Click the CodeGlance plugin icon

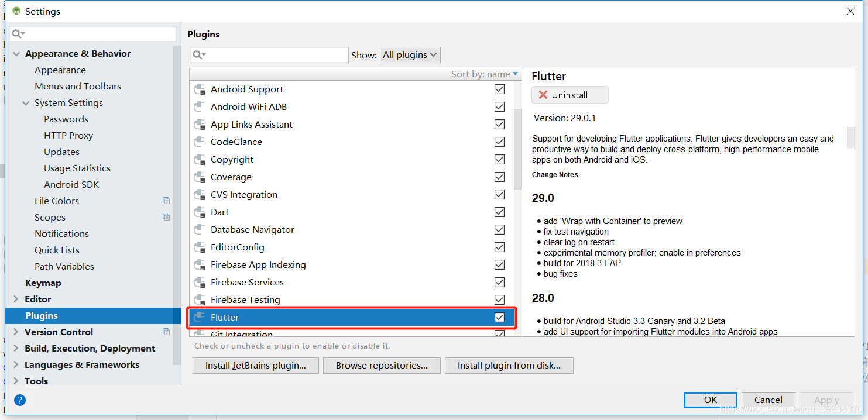200,142
